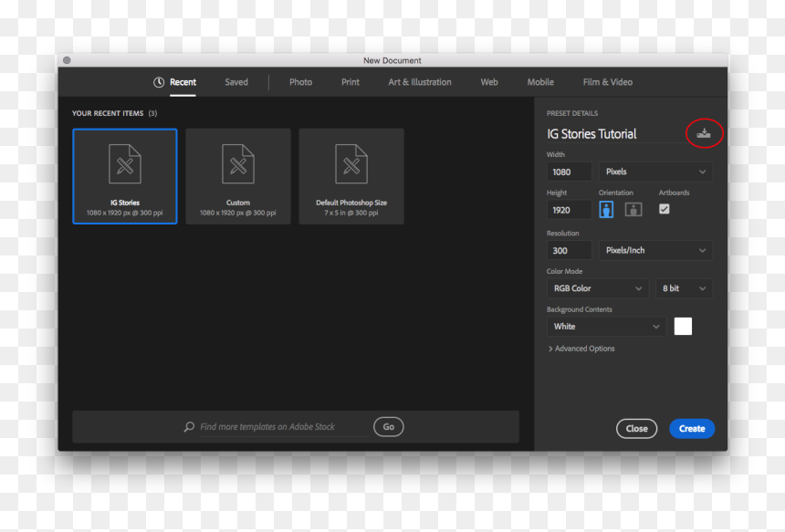Viewport: 785px width, 532px height.
Task: Switch to the Saved tab
Action: point(236,82)
